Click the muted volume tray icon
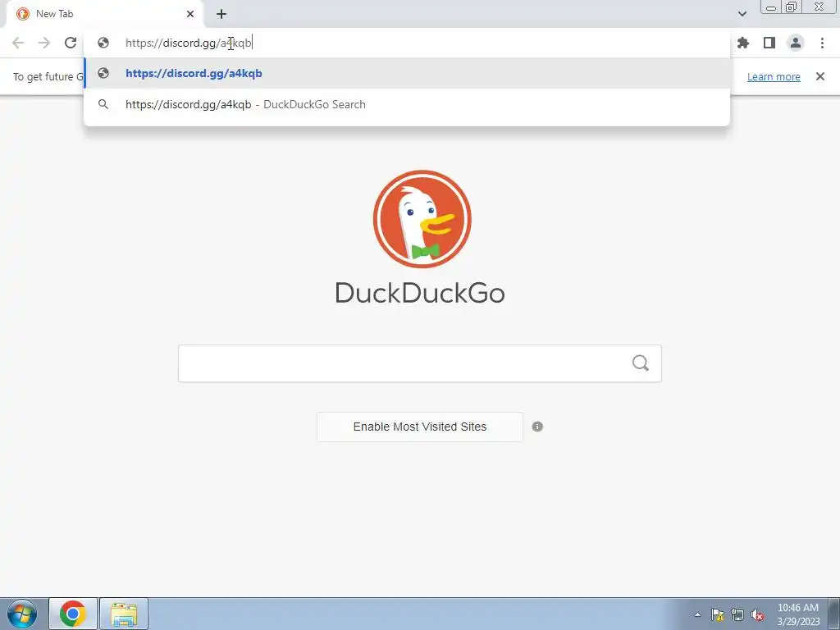 tap(757, 614)
